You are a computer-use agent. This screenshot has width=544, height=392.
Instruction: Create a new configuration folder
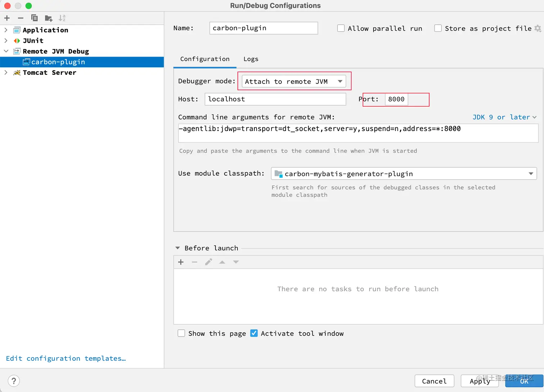49,18
